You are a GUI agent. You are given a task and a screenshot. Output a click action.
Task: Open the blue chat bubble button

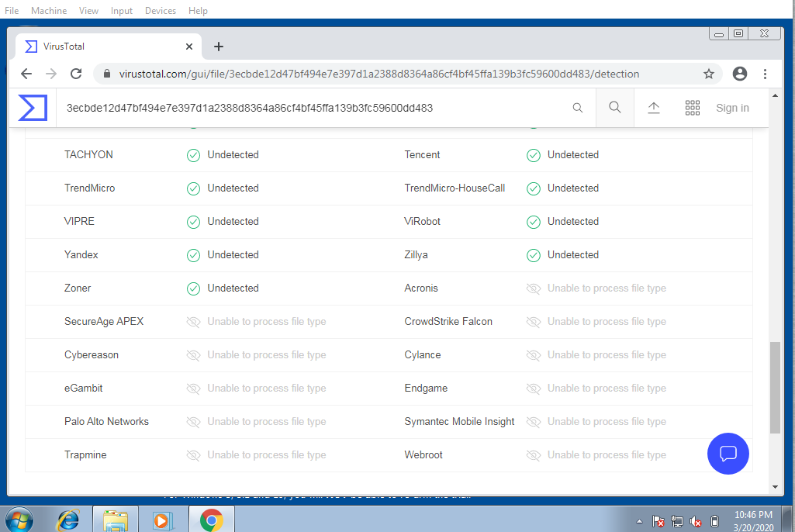coord(728,454)
